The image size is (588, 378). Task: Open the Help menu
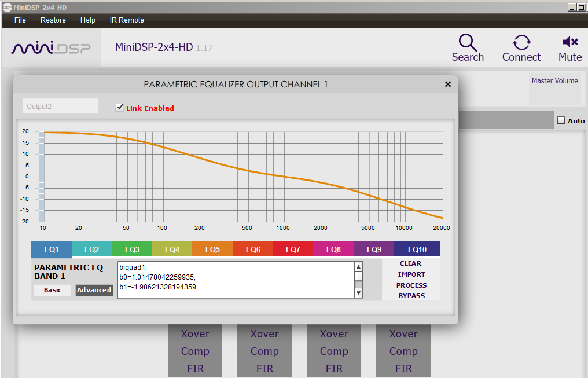point(88,20)
